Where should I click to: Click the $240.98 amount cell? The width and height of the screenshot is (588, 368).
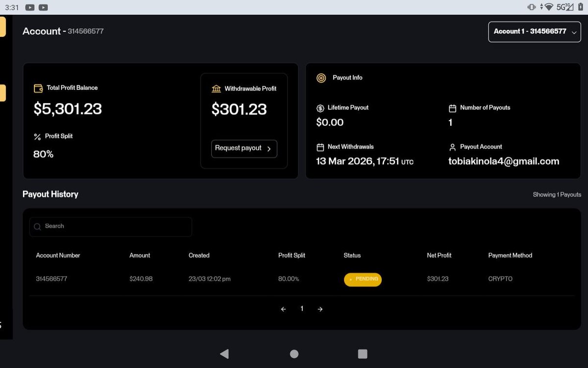pyautogui.click(x=141, y=279)
